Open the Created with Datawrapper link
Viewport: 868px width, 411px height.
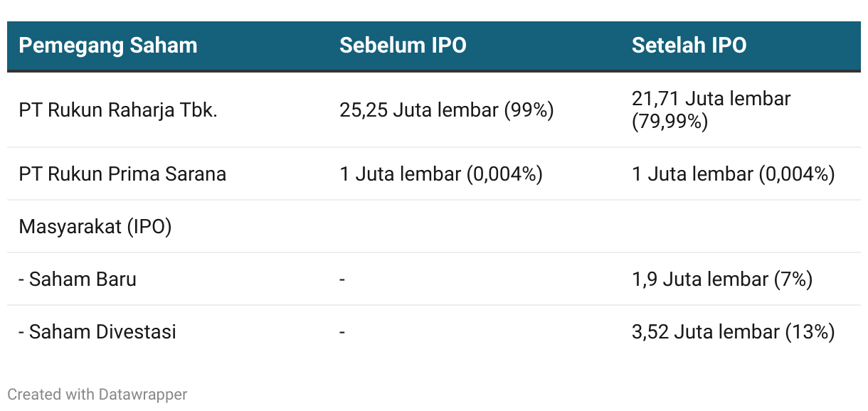point(97,394)
